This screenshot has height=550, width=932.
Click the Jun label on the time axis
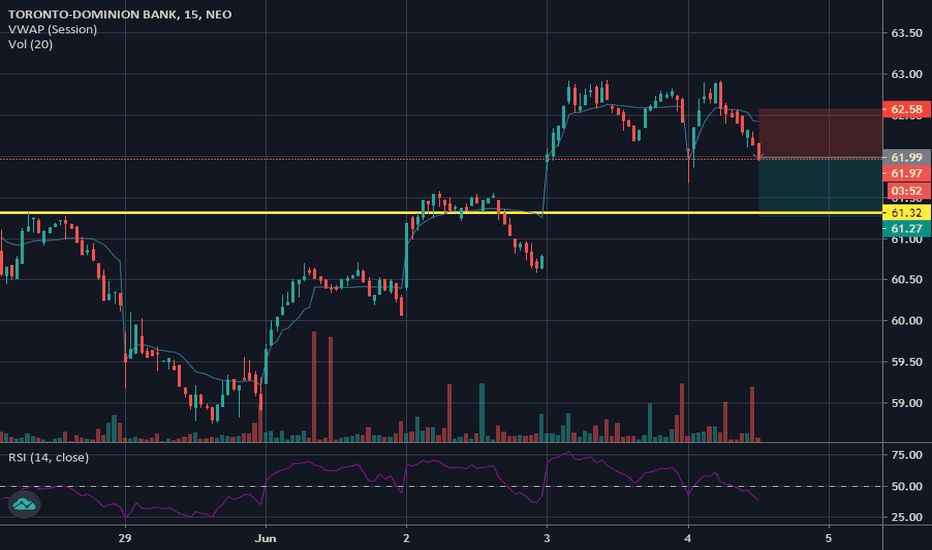click(x=265, y=539)
